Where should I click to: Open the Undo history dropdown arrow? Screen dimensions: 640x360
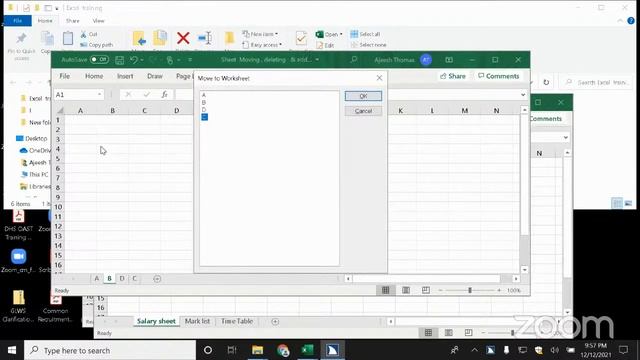click(142, 60)
